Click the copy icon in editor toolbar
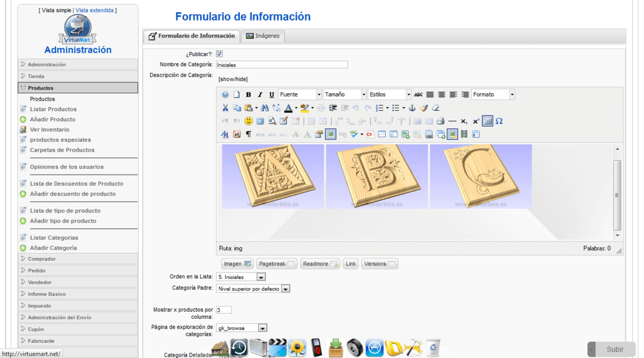 (237, 108)
